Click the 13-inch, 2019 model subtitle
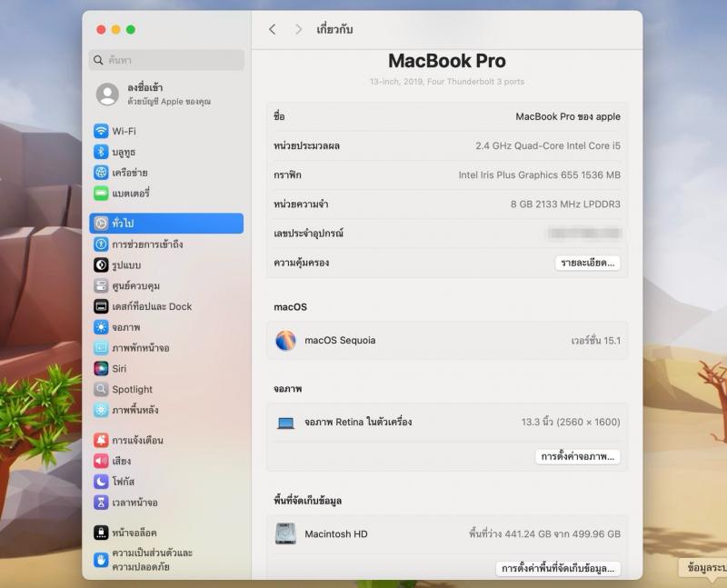 click(x=447, y=82)
